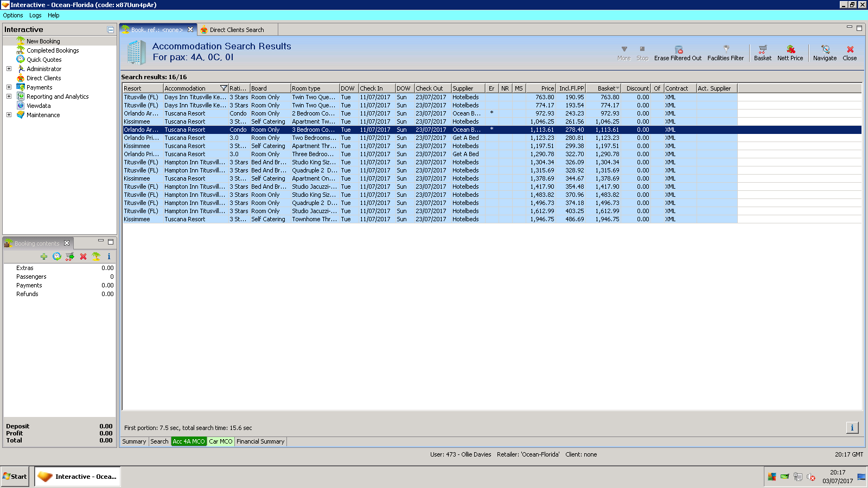Click the blue info icon at bottom right
This screenshot has height=488, width=868.
[x=852, y=428]
